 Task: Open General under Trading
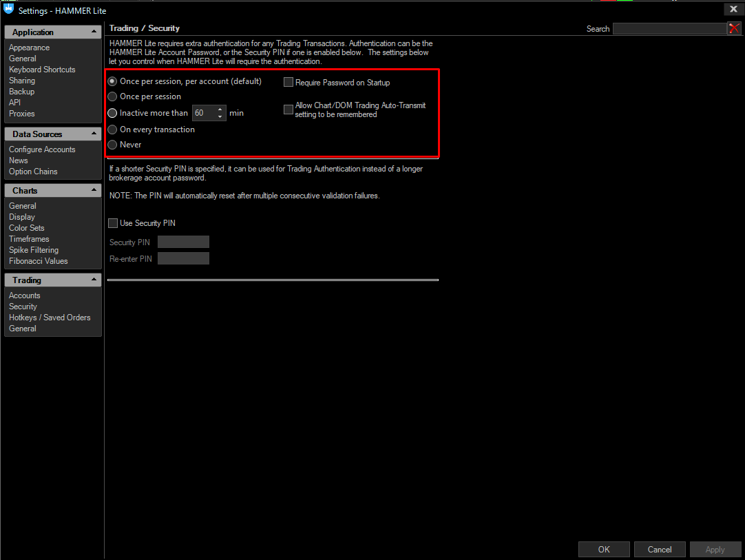22,329
